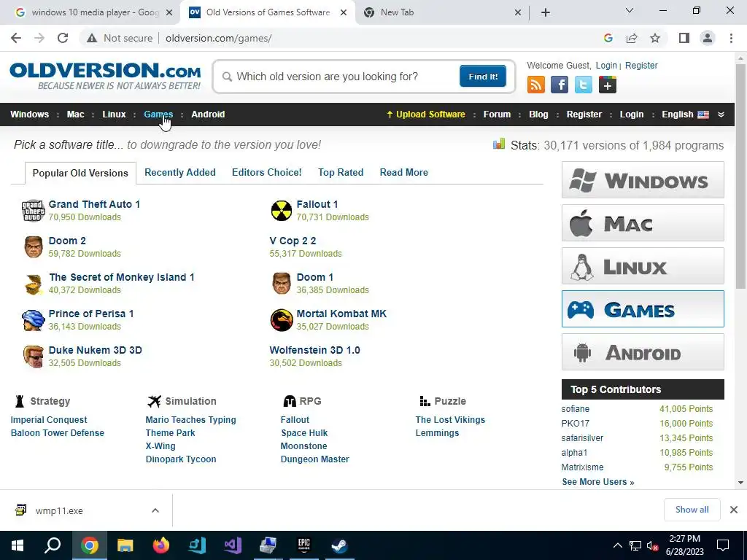Image resolution: width=747 pixels, height=560 pixels.
Task: Click the Doom 2 face icon
Action: 34,246
